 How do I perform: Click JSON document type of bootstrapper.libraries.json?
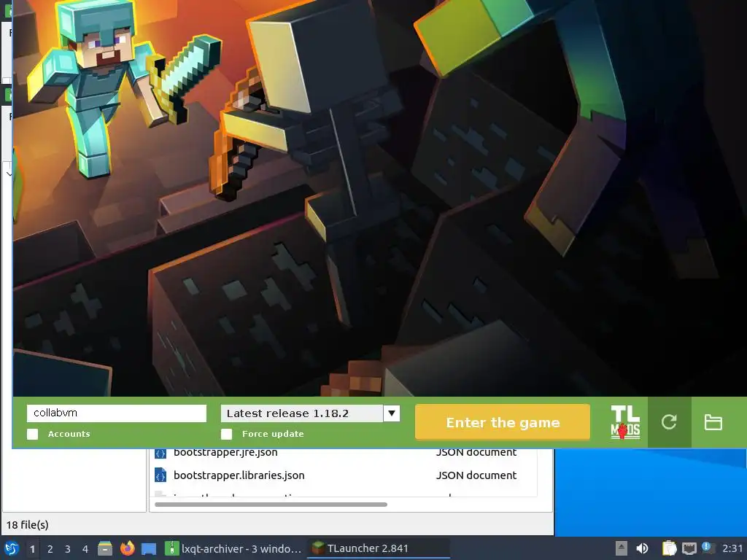point(476,475)
